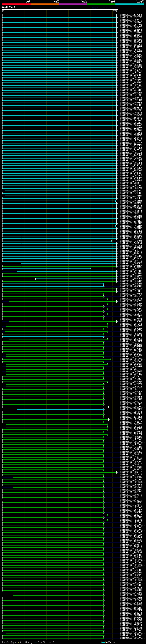Select hit label UniRef100_Q2RBM2
Image resolution: width=146 pixels, height=644 pixels.
131,75
